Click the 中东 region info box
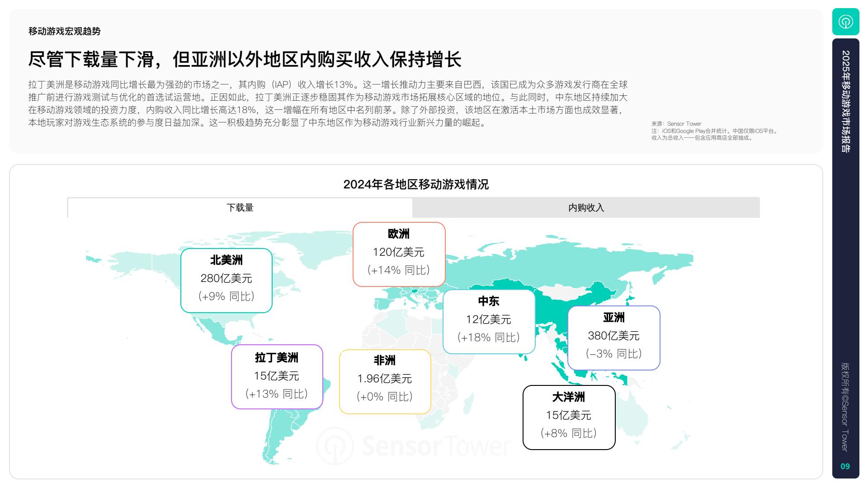The height and width of the screenshot is (488, 868). click(489, 321)
